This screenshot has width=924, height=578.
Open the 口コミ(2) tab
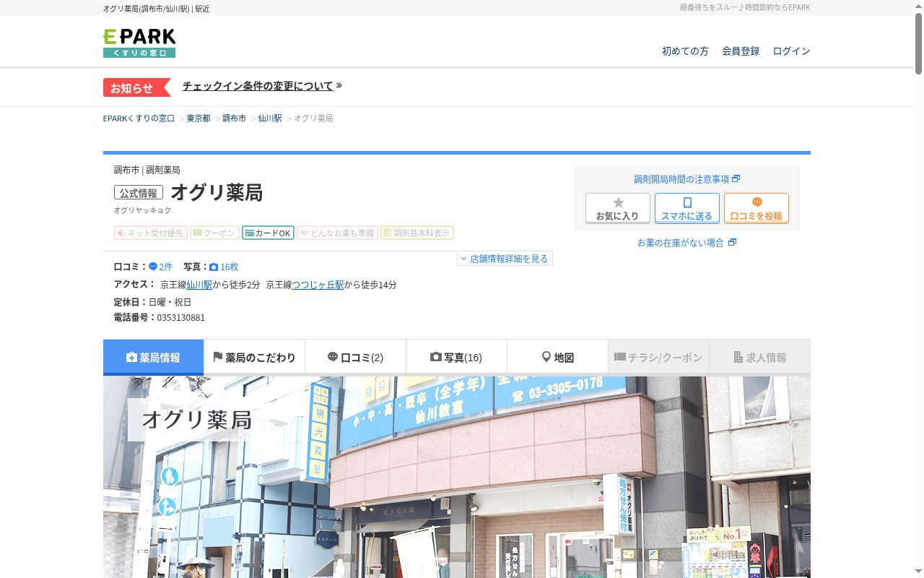355,357
